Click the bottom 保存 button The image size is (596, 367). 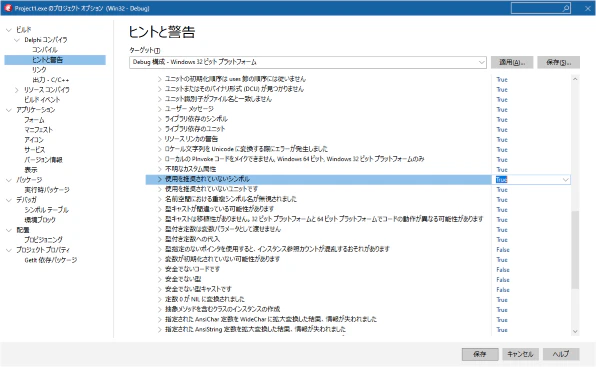[x=480, y=354]
